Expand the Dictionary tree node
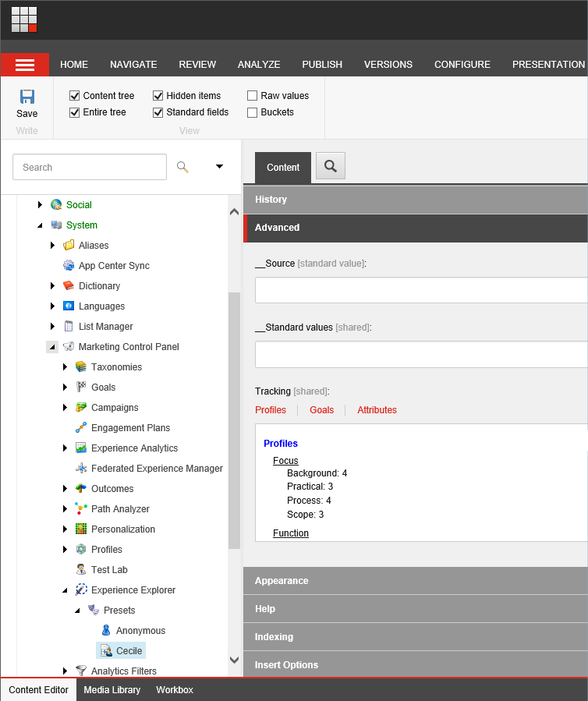 53,285
